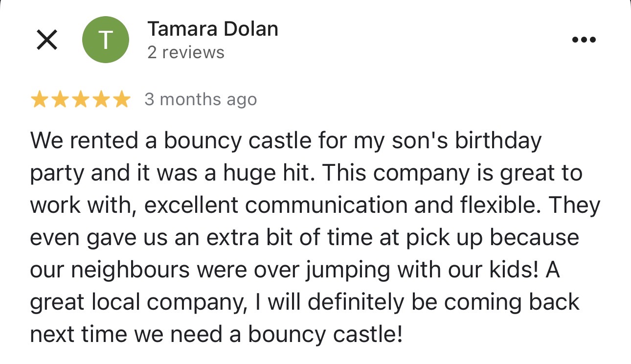Click the first rating star
This screenshot has width=631, height=364.
tap(40, 100)
